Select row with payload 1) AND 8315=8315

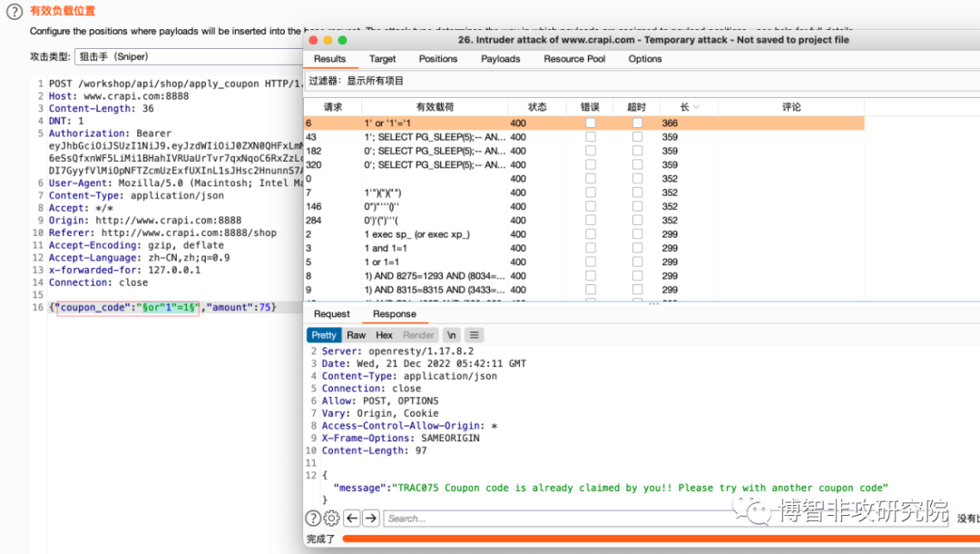pyautogui.click(x=584, y=290)
